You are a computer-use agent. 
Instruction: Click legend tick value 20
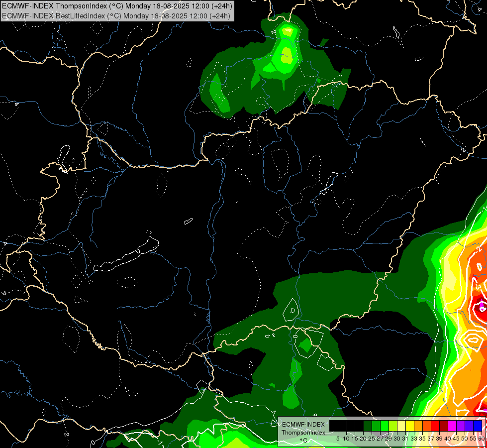(363, 439)
